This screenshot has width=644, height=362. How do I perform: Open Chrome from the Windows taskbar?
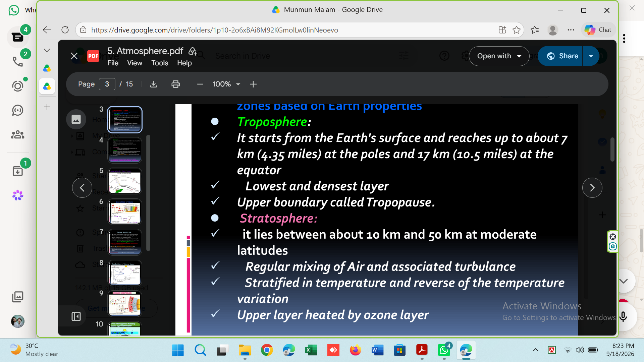pyautogui.click(x=267, y=350)
